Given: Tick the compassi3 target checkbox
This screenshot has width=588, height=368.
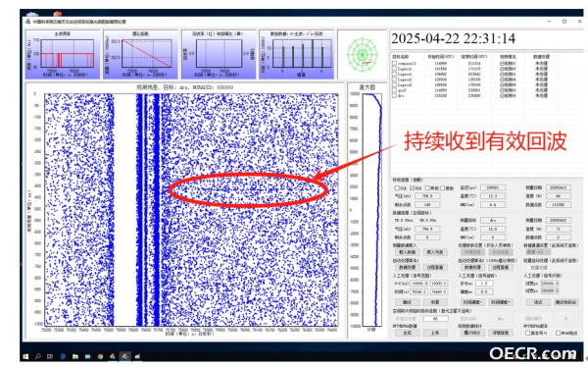Looking at the screenshot, I should [394, 64].
